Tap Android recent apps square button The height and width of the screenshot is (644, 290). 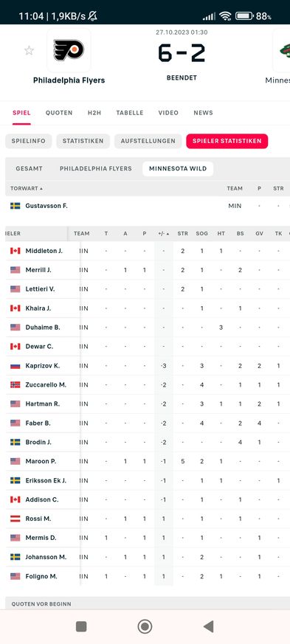click(81, 626)
